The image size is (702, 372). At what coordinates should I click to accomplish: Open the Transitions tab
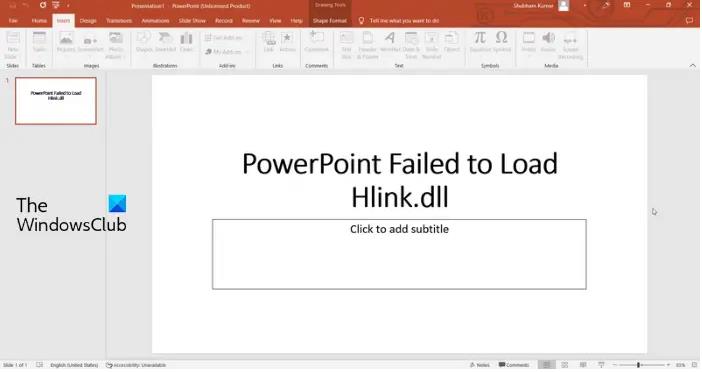click(119, 21)
